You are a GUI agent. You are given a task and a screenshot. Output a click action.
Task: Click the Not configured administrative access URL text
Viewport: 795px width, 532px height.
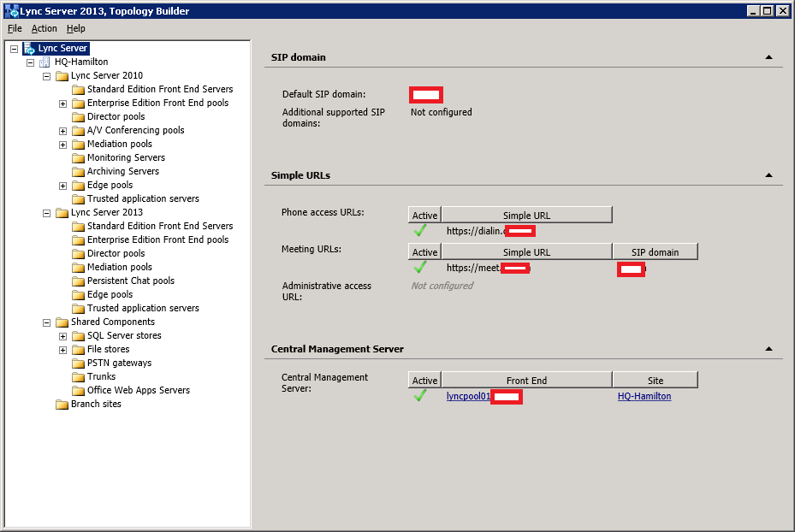point(442,286)
